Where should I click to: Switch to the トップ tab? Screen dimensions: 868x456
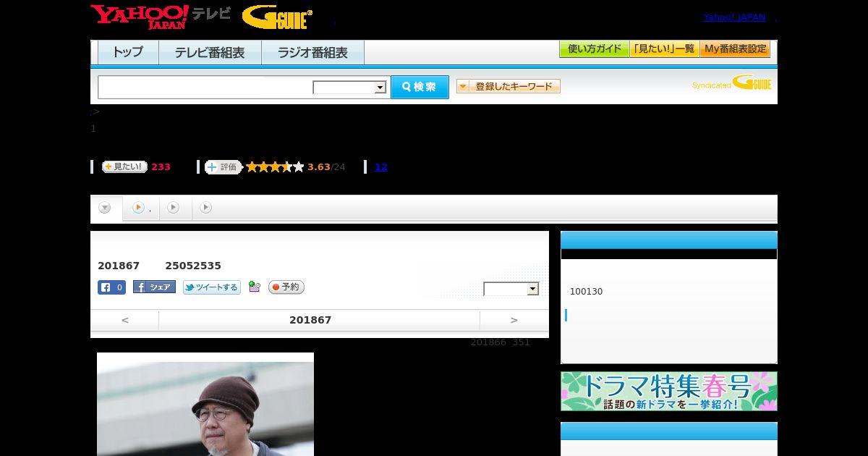pos(128,53)
